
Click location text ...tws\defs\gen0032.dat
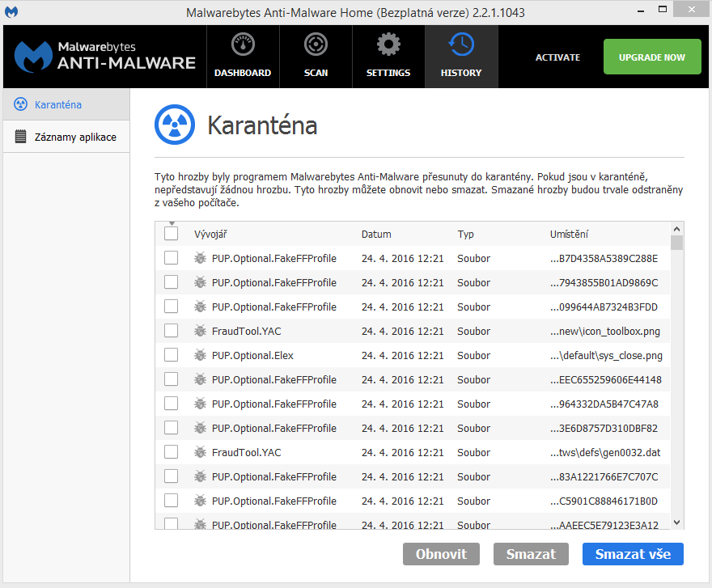pyautogui.click(x=605, y=453)
